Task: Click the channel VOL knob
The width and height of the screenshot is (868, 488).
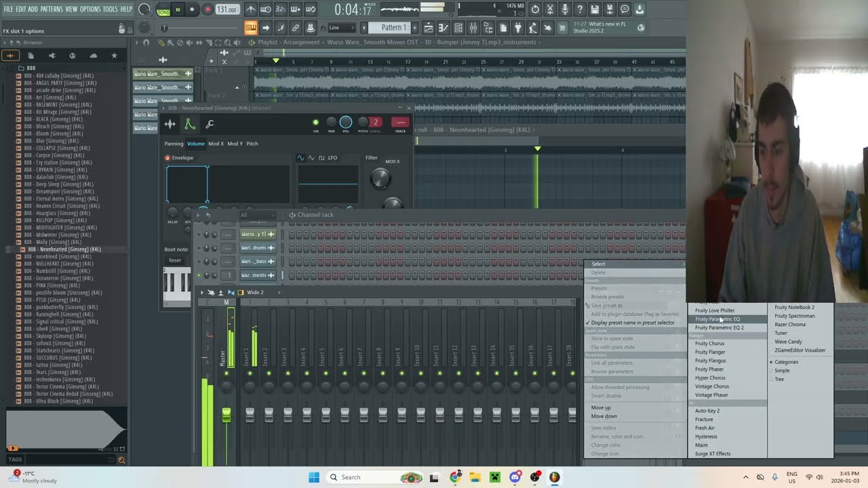Action: 346,122
